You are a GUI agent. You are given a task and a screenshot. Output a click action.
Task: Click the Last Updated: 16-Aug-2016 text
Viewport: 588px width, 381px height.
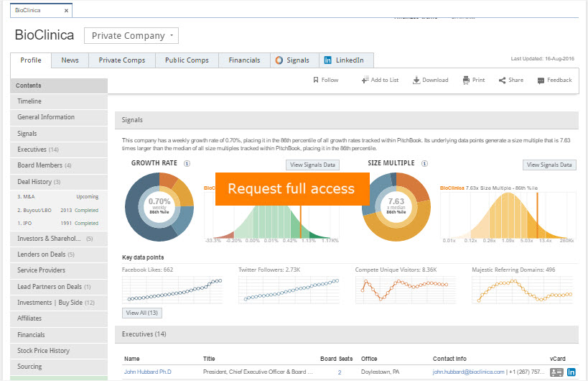542,58
